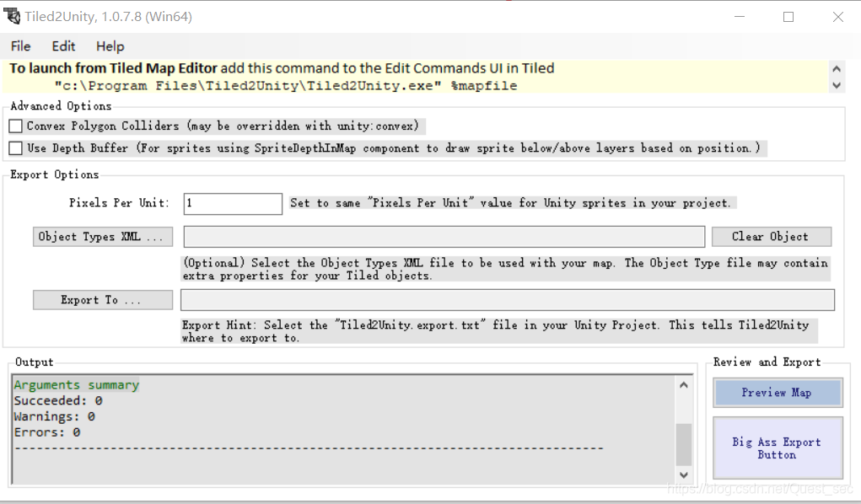The height and width of the screenshot is (504, 861).
Task: Click the 'To launch from Tiled Map Editor' hint
Action: coord(282,68)
